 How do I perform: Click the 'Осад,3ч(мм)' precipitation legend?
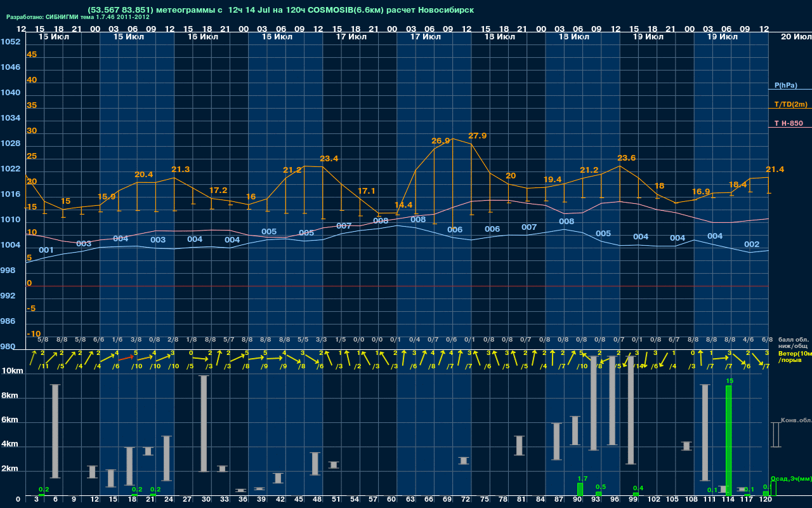(x=791, y=478)
